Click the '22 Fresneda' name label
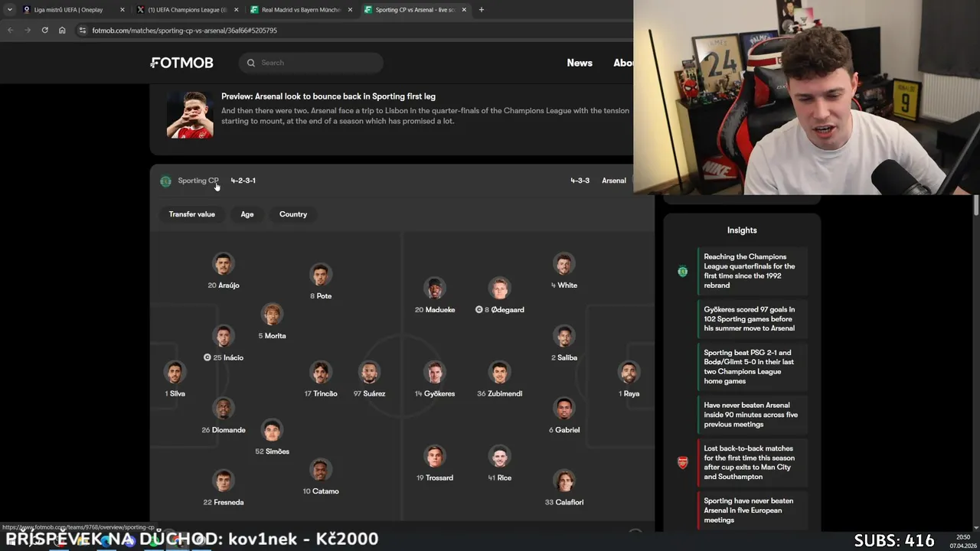Screen dimensions: 980x551 (x=224, y=502)
